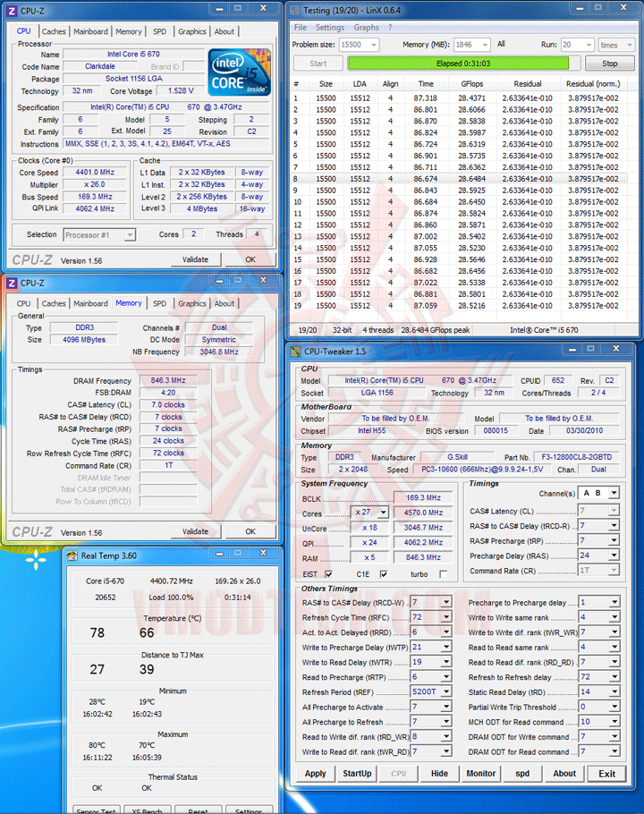Expand the Refresh Period (tREF) dropdown
Image resolution: width=644 pixels, height=814 pixels.
pos(446,692)
